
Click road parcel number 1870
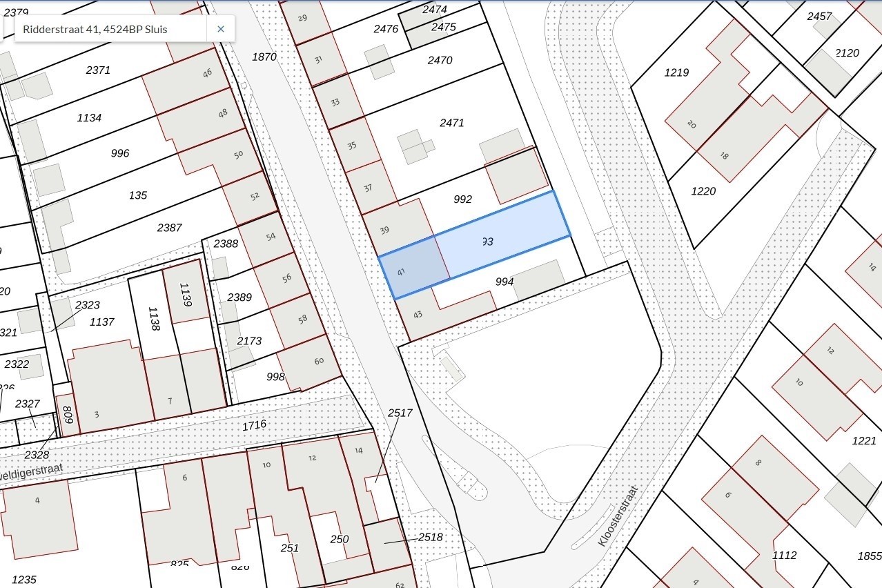point(264,57)
